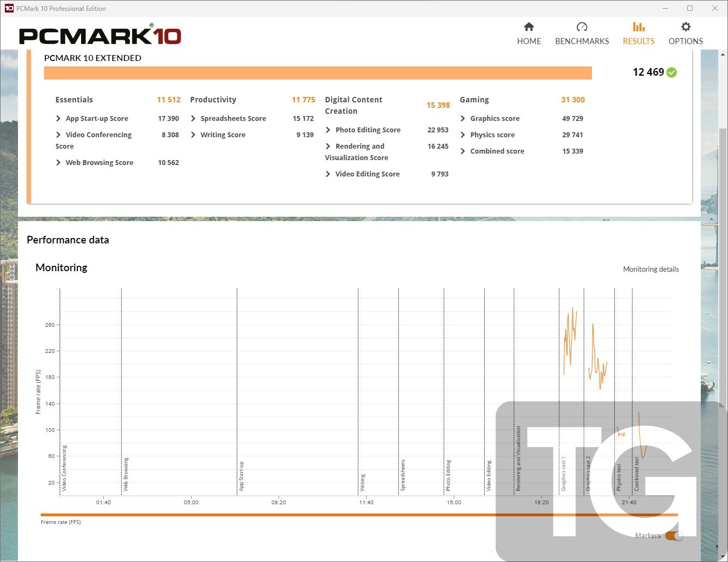Click the 11:40 time axis label
This screenshot has height=562, width=728.
tap(366, 502)
